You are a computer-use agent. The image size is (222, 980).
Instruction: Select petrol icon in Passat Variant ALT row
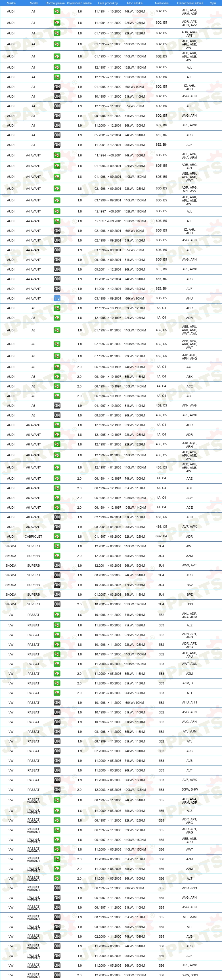57,878
